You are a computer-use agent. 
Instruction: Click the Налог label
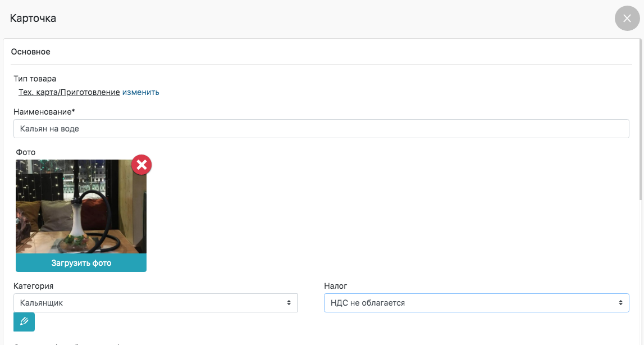pos(336,286)
